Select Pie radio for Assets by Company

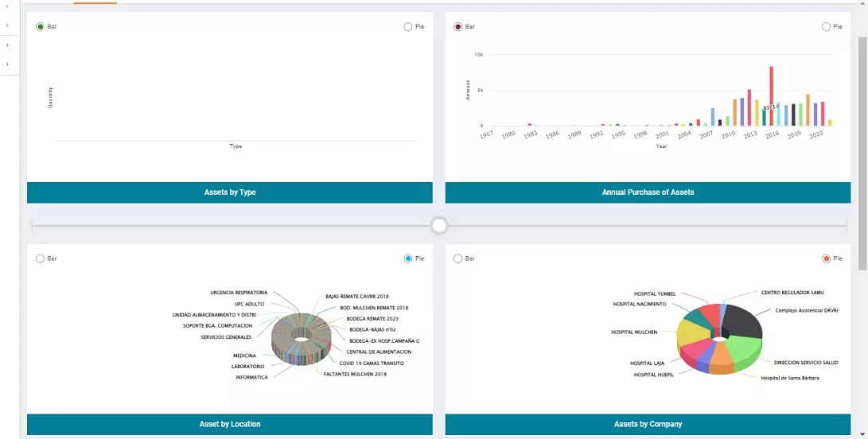tap(826, 258)
